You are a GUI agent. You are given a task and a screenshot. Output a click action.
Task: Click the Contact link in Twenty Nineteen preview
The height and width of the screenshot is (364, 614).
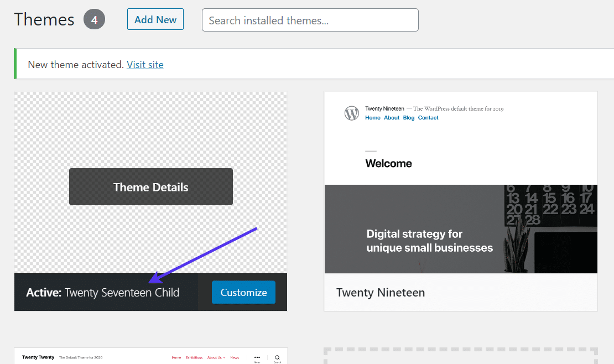pos(428,117)
